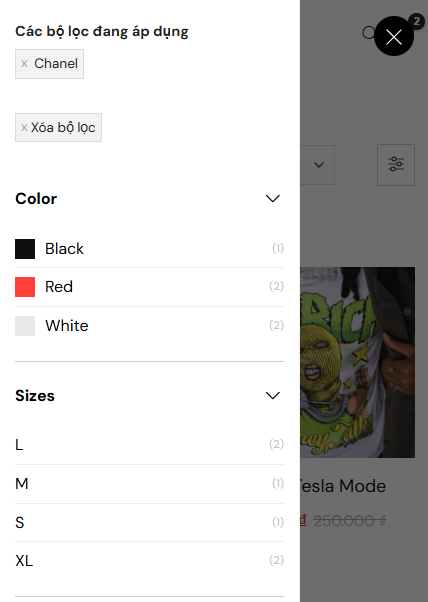Select the Red color swatch

pyautogui.click(x=25, y=287)
